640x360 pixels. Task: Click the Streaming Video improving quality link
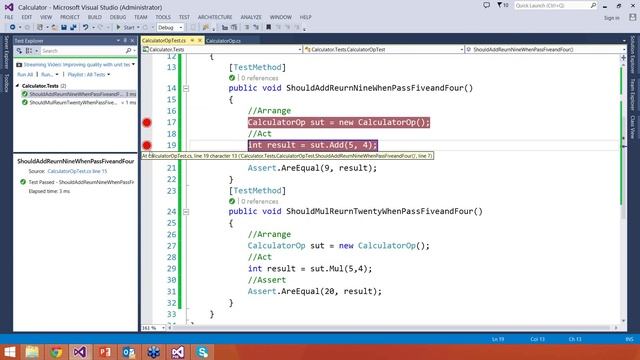tap(77, 64)
